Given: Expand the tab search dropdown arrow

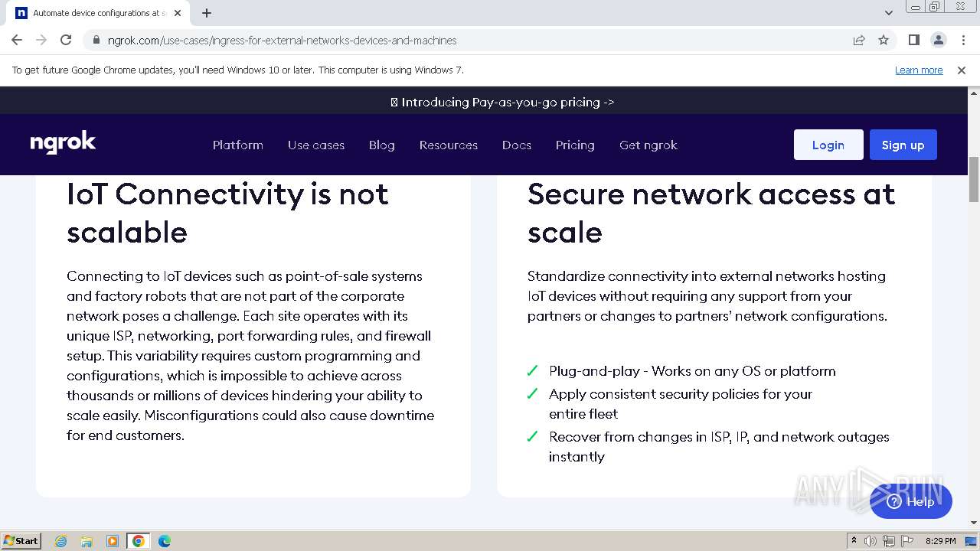Looking at the screenshot, I should (x=888, y=13).
